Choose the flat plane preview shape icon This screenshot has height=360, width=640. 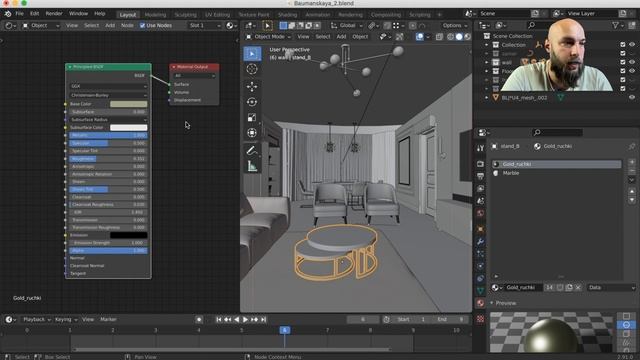[626, 316]
